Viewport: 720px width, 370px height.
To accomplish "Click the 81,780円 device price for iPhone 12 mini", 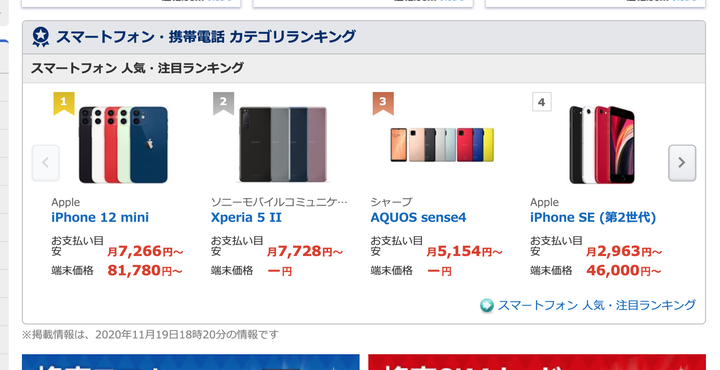I will (145, 271).
